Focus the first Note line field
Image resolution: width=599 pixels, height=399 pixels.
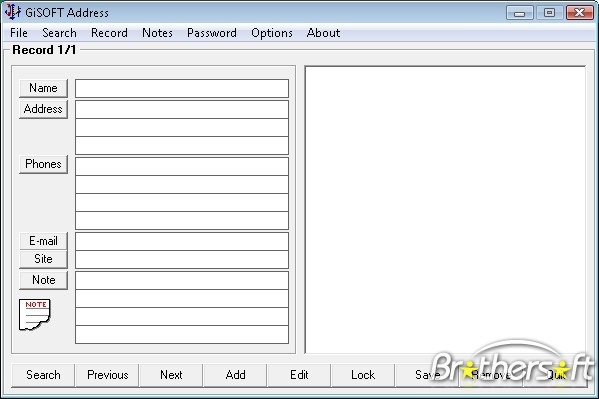coord(182,281)
